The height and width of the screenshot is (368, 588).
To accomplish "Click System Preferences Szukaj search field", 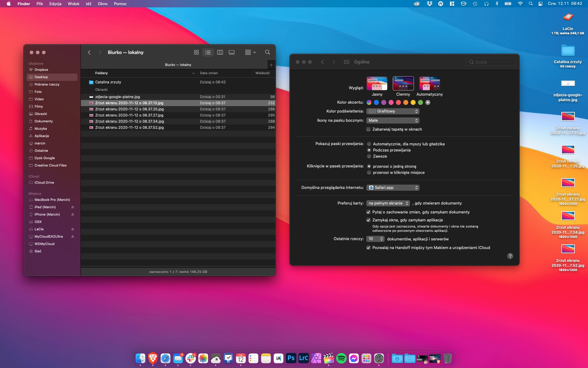I will pos(491,62).
